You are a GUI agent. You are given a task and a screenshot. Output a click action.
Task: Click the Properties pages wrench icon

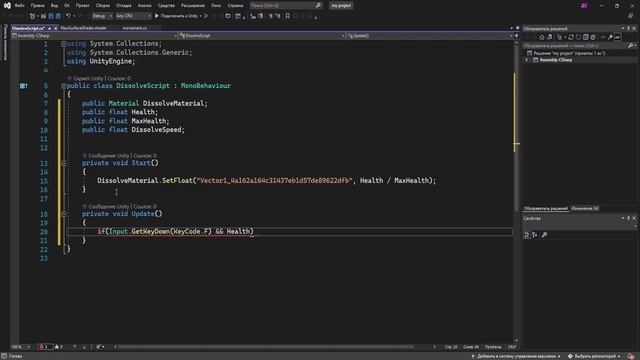coord(545,235)
